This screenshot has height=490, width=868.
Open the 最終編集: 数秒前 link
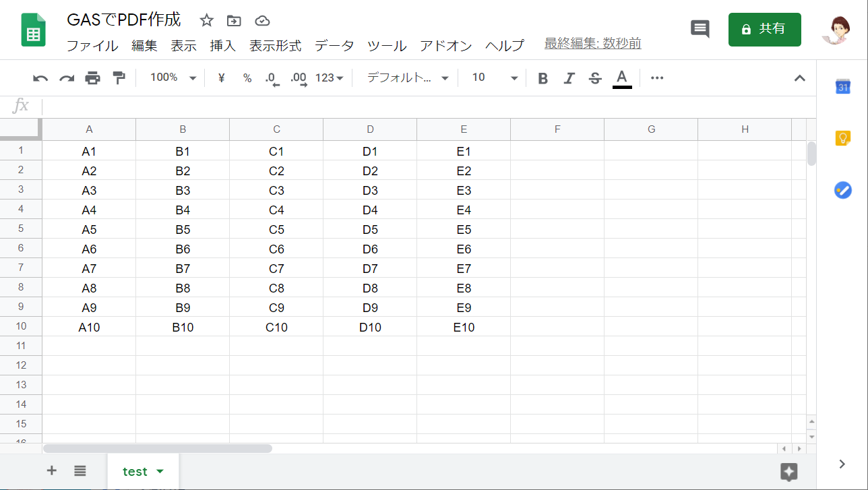coord(592,44)
